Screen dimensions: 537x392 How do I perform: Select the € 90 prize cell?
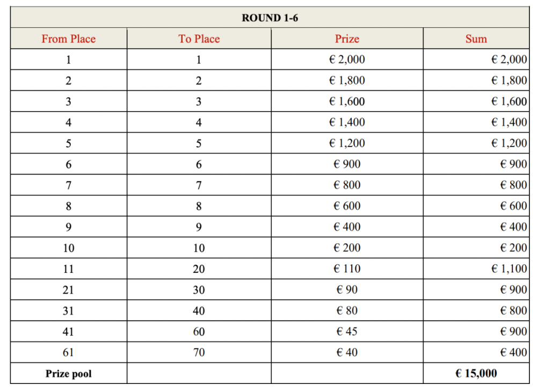(x=347, y=290)
